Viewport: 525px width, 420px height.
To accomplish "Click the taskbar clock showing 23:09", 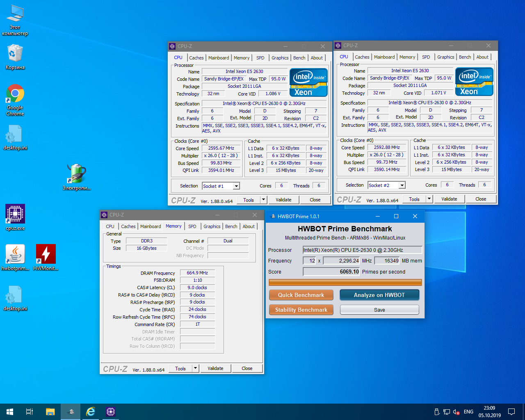I will [489, 412].
